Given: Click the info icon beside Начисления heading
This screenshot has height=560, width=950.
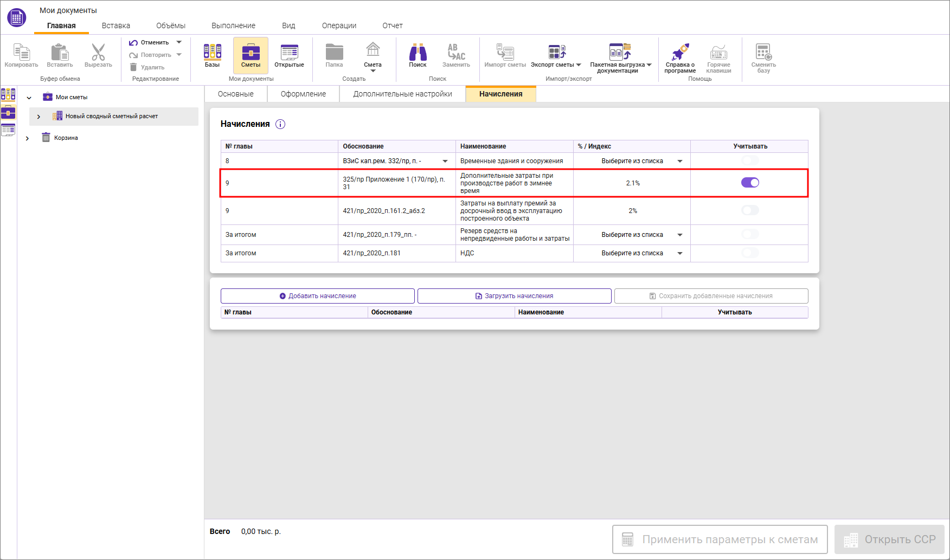Looking at the screenshot, I should click(x=280, y=124).
